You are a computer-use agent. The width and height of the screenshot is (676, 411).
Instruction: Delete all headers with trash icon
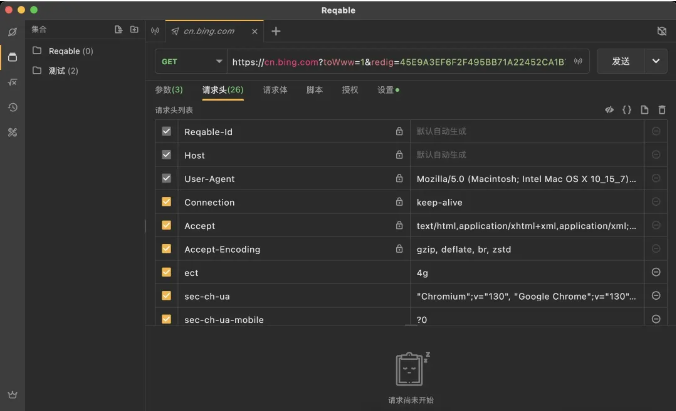[662, 110]
